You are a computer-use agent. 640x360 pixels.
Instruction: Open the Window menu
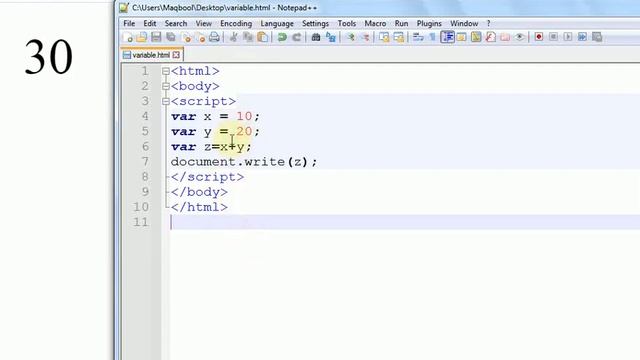click(464, 24)
